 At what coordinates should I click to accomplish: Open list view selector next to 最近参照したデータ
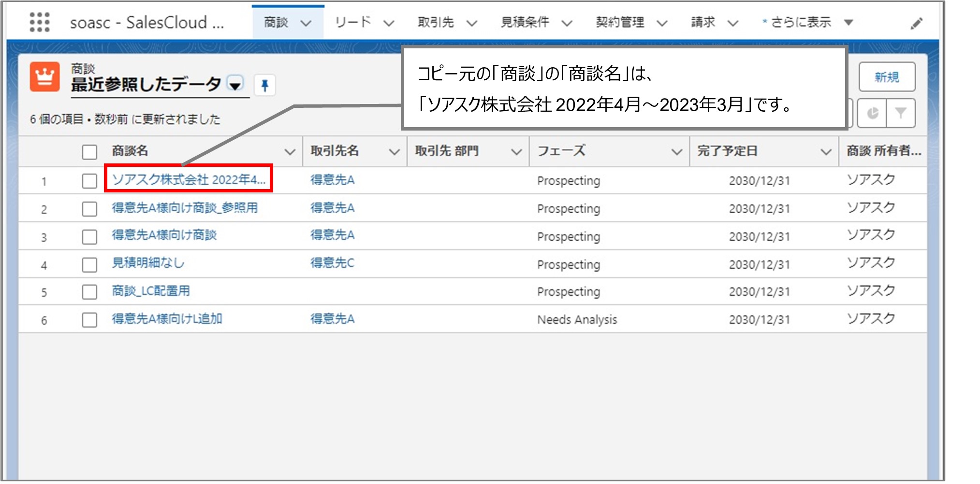tap(235, 85)
